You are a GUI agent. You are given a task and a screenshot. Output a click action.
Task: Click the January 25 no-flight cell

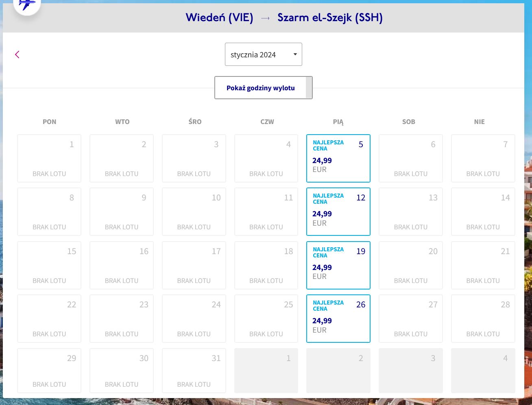coord(266,318)
